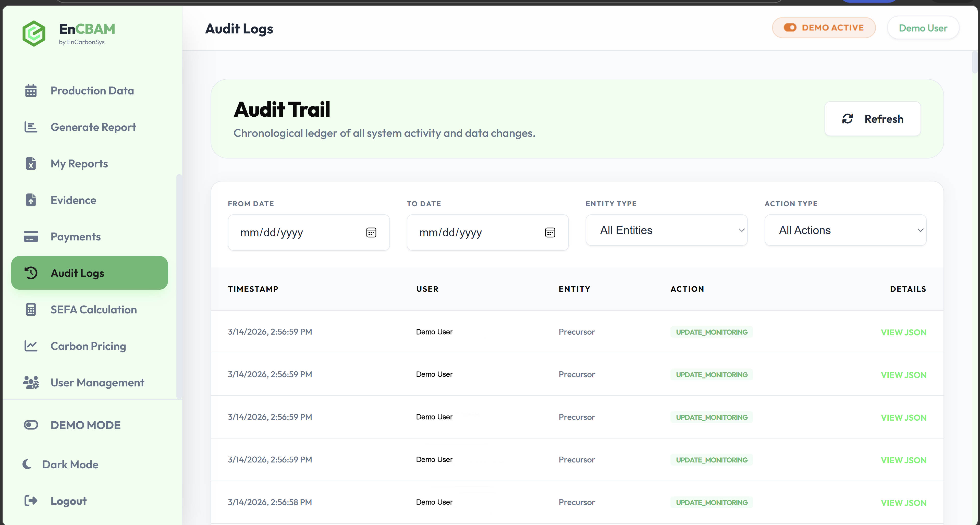Image resolution: width=980 pixels, height=525 pixels.
Task: Click the User Management people icon
Action: (x=31, y=382)
